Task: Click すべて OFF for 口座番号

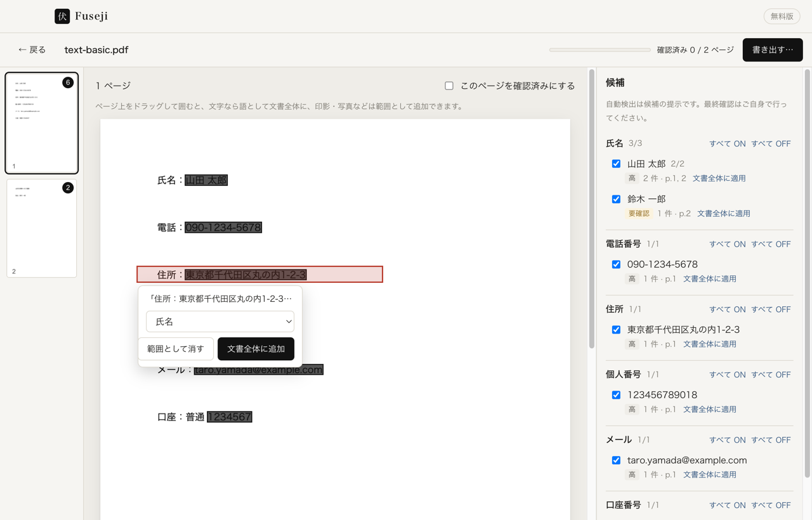Action: [x=771, y=505]
